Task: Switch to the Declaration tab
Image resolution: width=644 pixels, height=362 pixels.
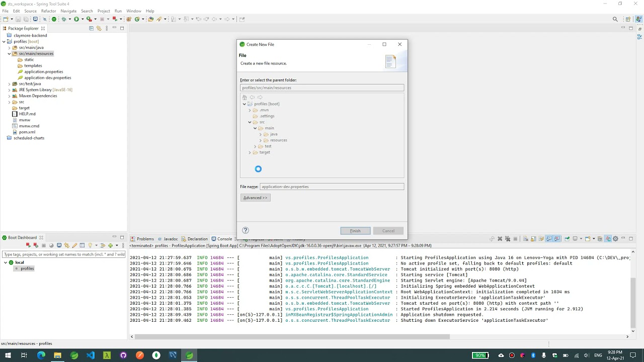Action: click(194, 239)
